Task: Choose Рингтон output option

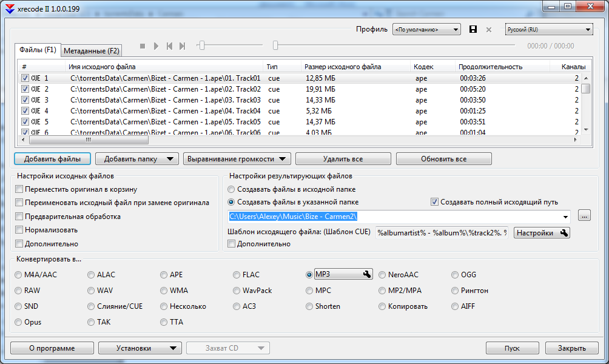Action: [x=455, y=291]
